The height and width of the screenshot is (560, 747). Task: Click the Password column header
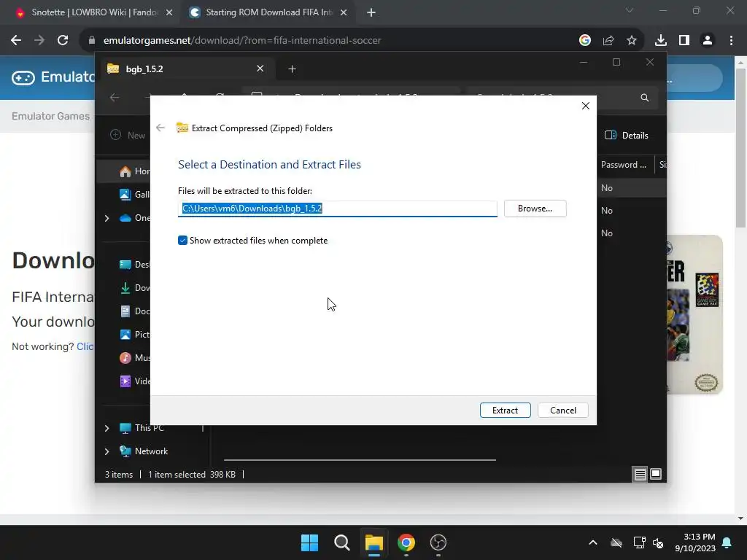coord(624,165)
